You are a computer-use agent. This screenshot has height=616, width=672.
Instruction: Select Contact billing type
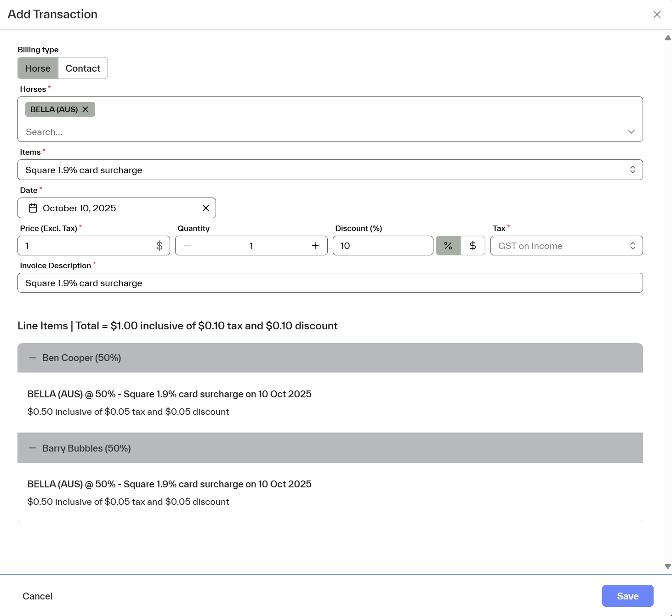click(83, 68)
